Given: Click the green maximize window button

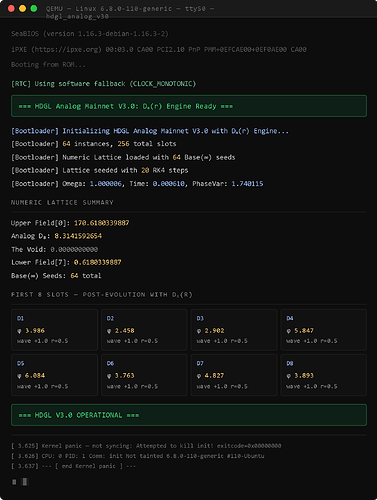Looking at the screenshot, I should pyautogui.click(x=34, y=9).
